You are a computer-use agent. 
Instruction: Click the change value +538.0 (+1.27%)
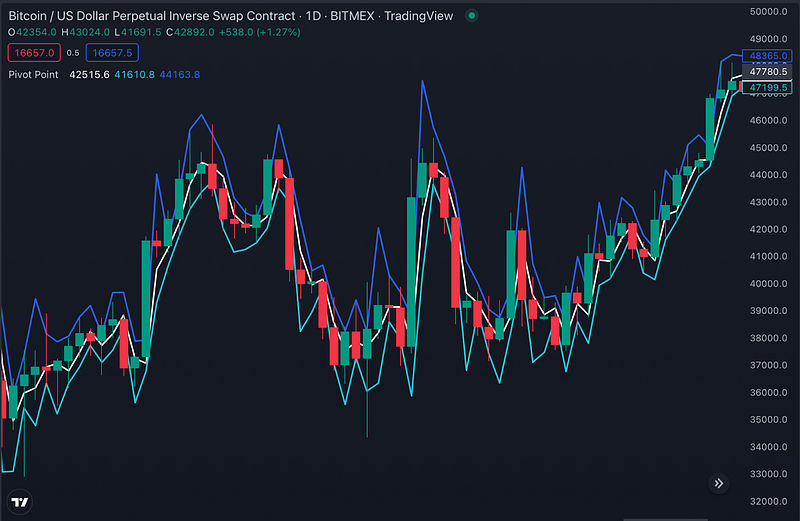pyautogui.click(x=260, y=32)
